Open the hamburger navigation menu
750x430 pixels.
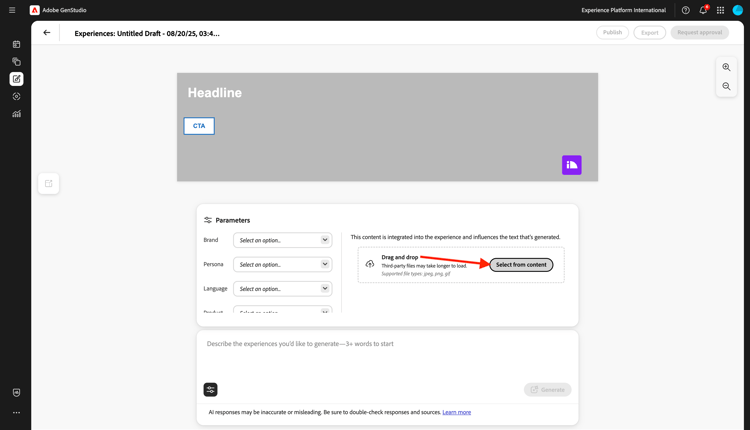[12, 10]
